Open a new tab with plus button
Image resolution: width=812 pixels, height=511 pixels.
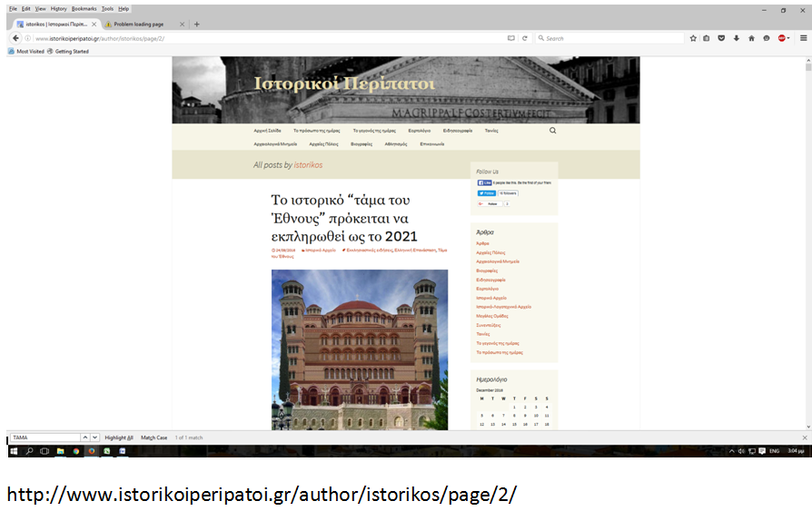coord(197,24)
